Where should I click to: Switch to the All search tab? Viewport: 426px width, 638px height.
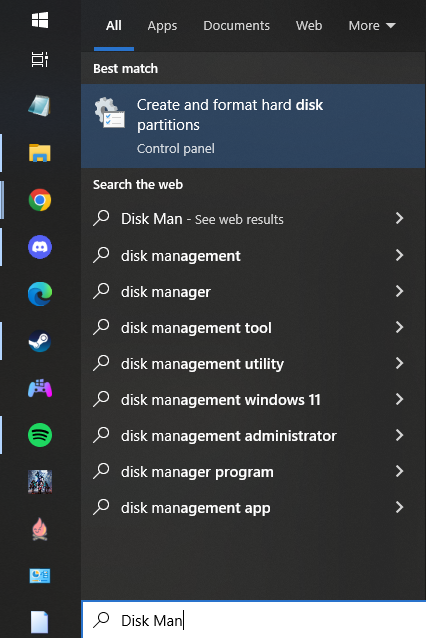coord(114,26)
